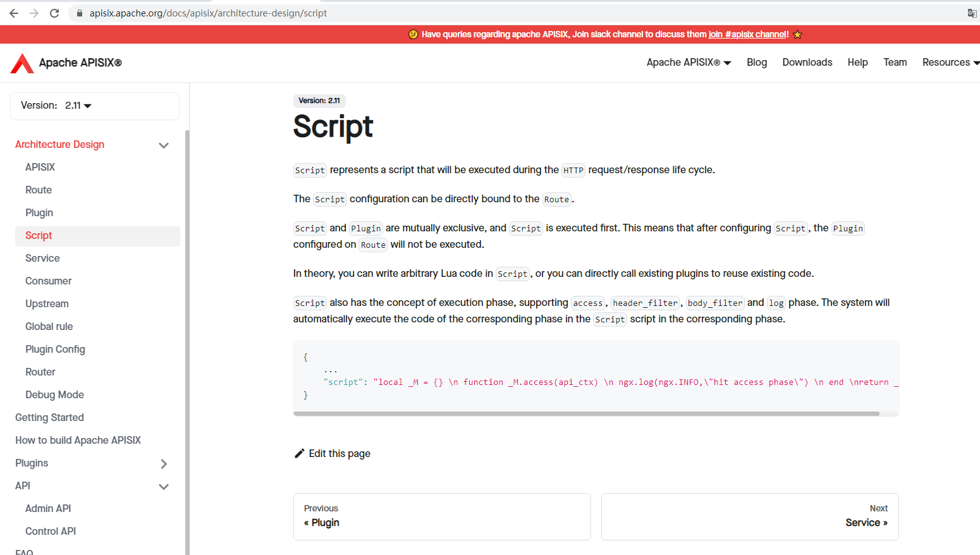
Task: Open the Blog page in navbar
Action: (757, 62)
